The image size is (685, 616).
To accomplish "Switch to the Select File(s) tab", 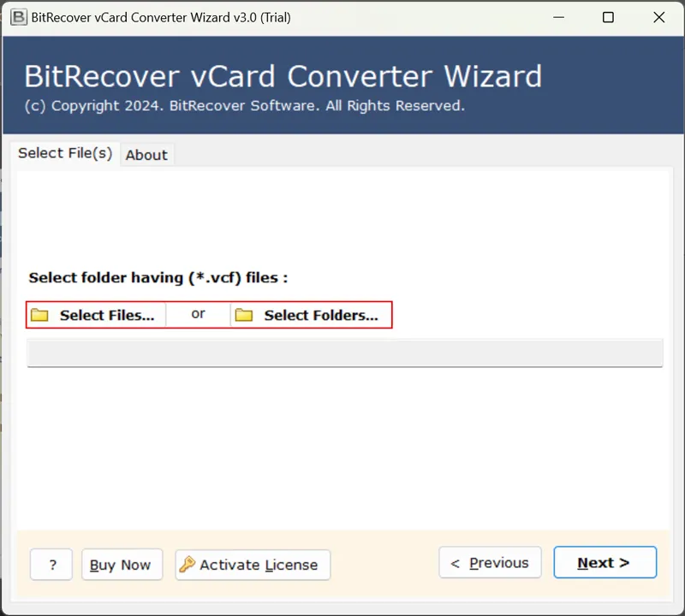I will point(65,153).
